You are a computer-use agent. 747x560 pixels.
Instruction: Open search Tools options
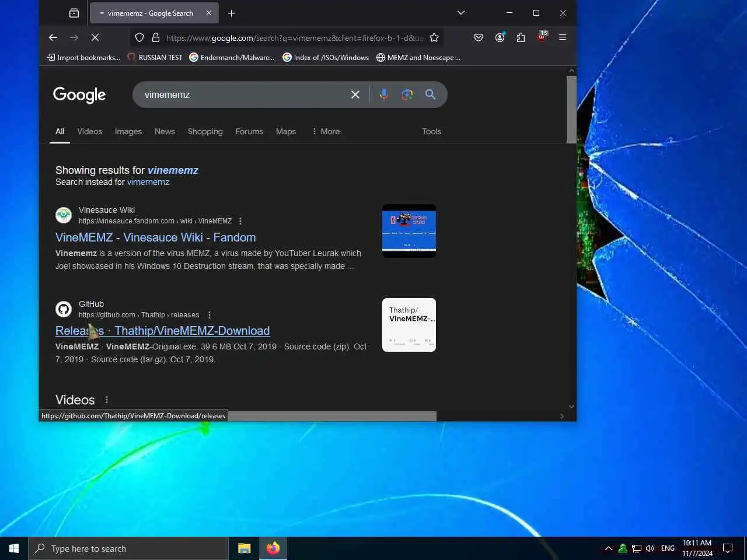[x=431, y=131]
